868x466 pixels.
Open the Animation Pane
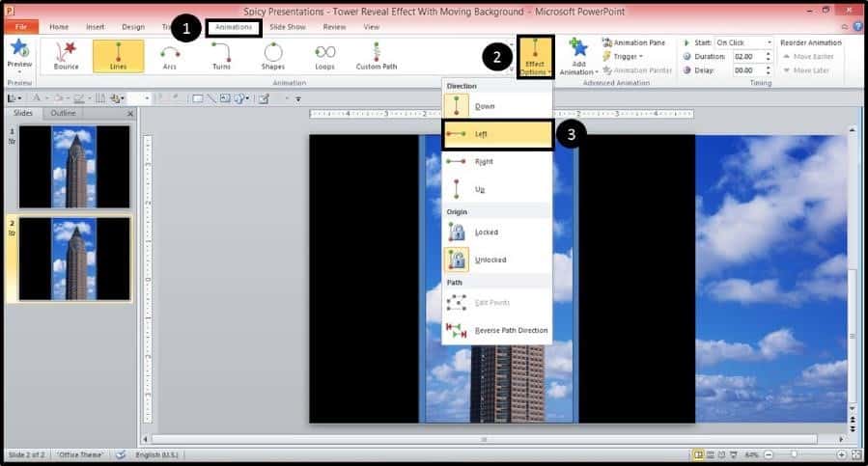(x=633, y=42)
